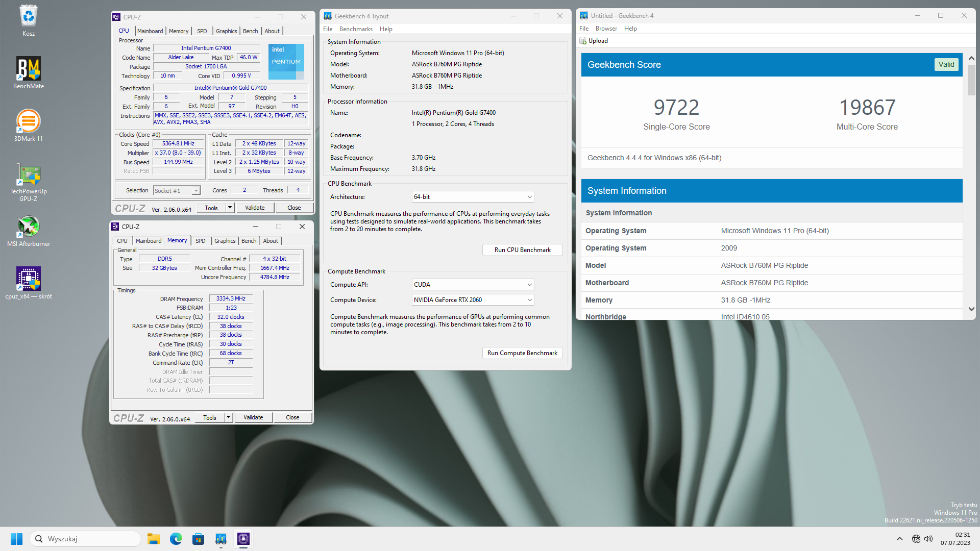Open Microsoft Store from taskbar
Viewport: 980px width, 551px height.
point(199,539)
